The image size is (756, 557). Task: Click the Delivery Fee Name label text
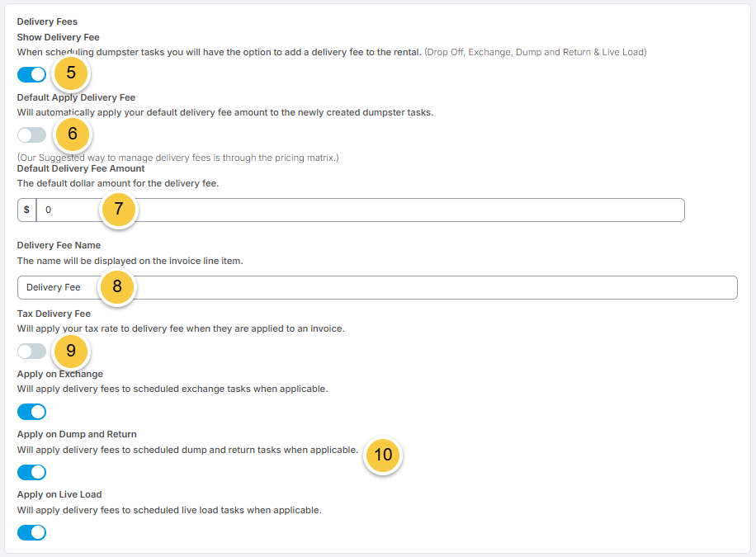59,245
